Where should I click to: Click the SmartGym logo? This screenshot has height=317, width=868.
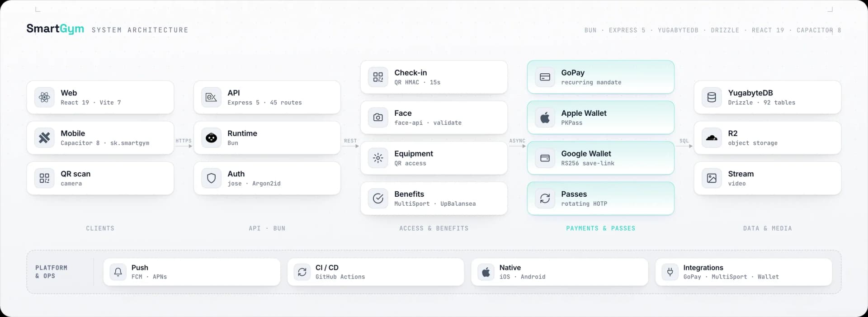tap(55, 29)
